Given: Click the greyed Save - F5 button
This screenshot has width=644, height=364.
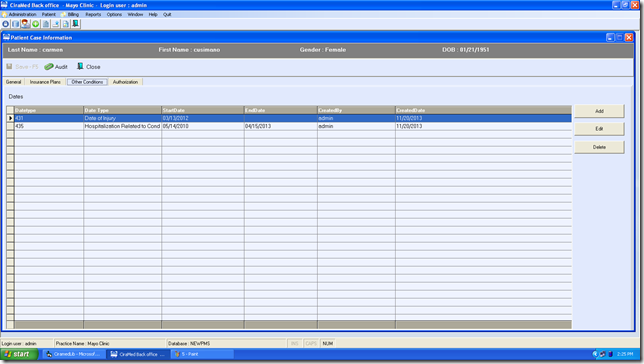Looking at the screenshot, I should pyautogui.click(x=22, y=67).
